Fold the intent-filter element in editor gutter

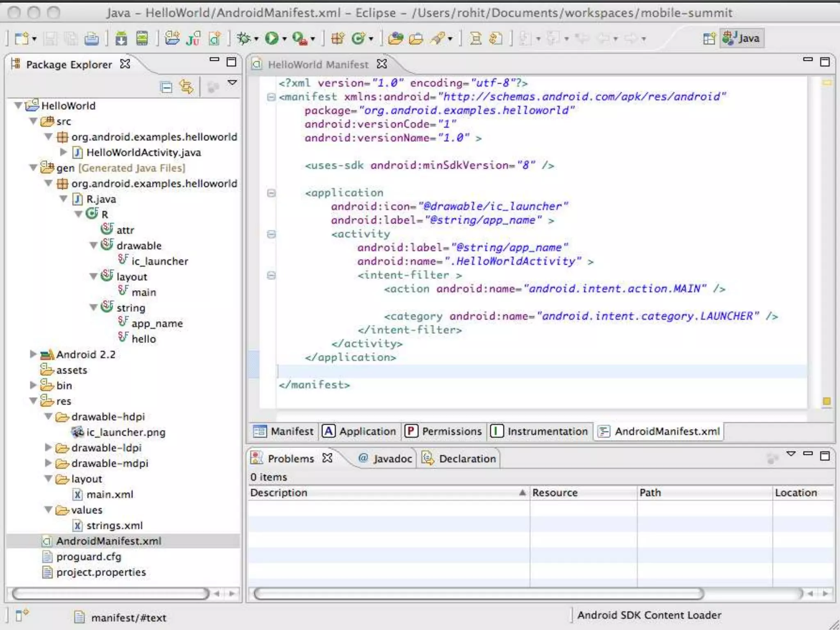(271, 275)
